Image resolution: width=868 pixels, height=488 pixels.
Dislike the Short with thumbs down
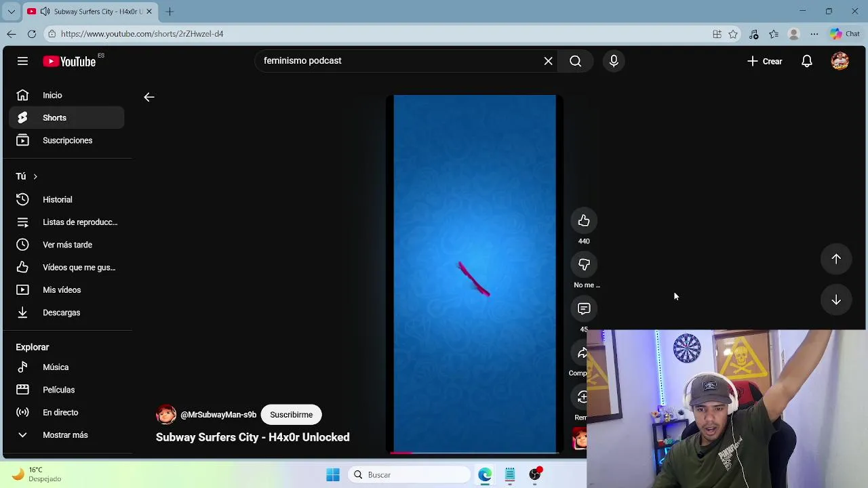pyautogui.click(x=584, y=264)
